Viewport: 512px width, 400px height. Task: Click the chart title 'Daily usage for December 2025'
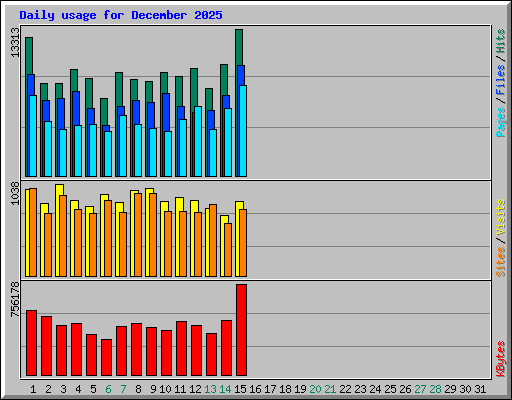[x=121, y=15]
